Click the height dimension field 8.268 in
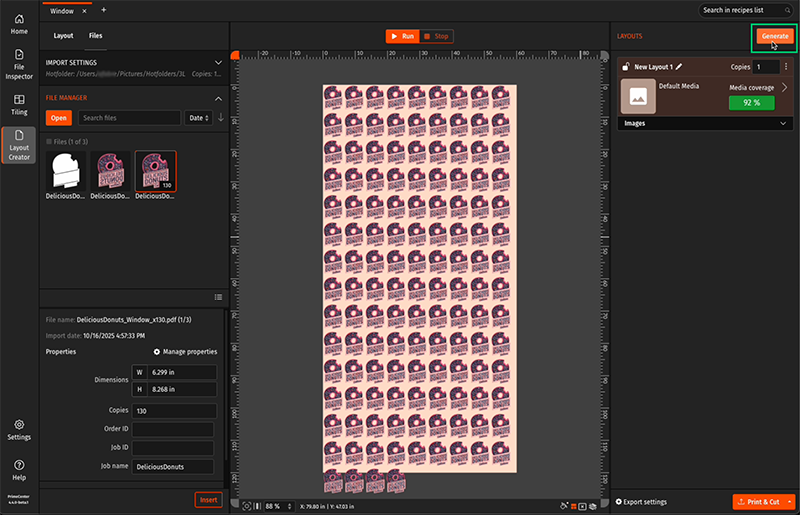 click(x=174, y=389)
